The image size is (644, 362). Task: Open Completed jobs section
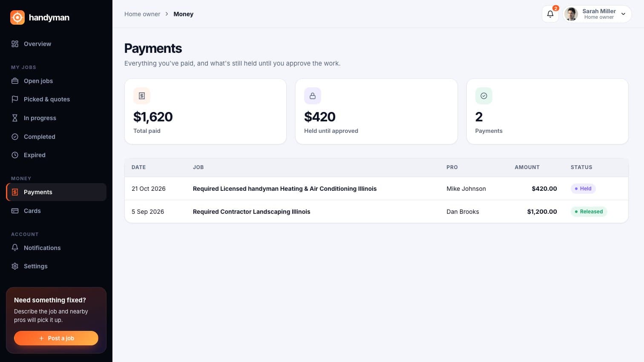click(56, 137)
